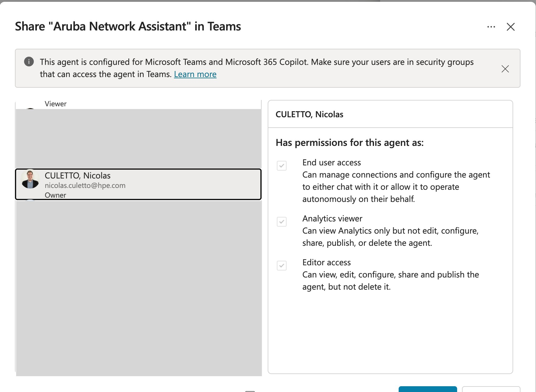Select the CULETTO, Nicolas user row
This screenshot has width=536, height=392.
coord(138,184)
